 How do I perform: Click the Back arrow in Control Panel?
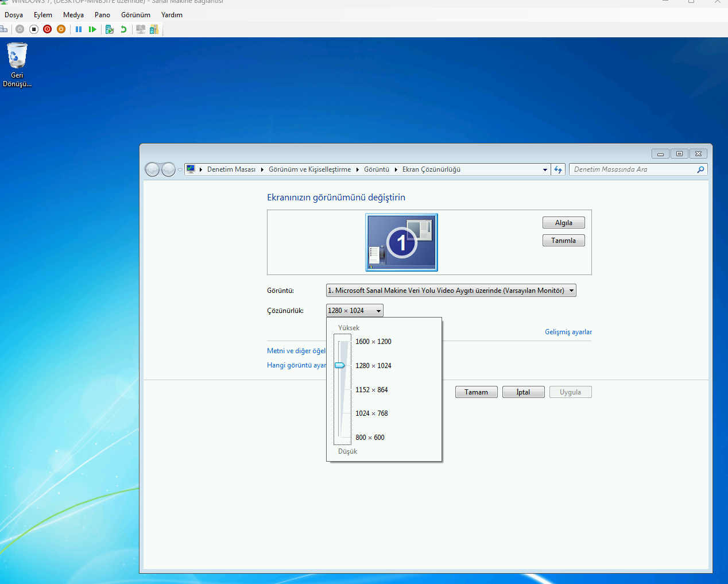click(152, 169)
